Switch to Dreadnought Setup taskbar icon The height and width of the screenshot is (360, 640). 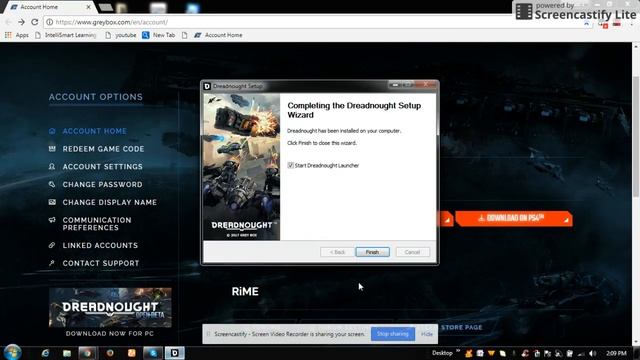click(x=175, y=353)
